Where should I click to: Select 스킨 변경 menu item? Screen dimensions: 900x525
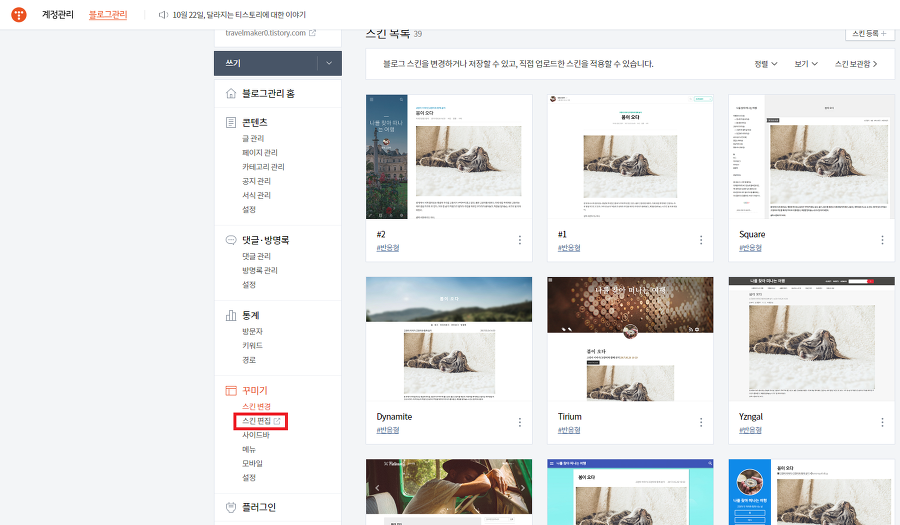click(x=256, y=406)
